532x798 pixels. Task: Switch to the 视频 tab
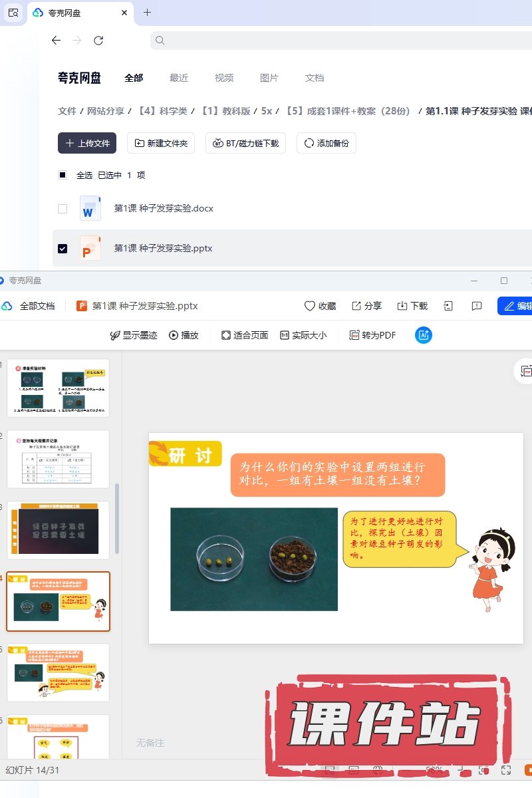pyautogui.click(x=224, y=78)
